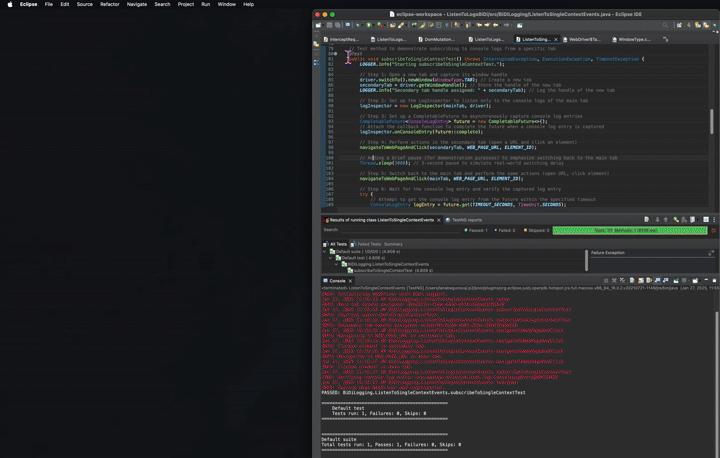Screen dimensions: 720x458
Task: Remove launch with Console X icon
Action: (x=614, y=280)
